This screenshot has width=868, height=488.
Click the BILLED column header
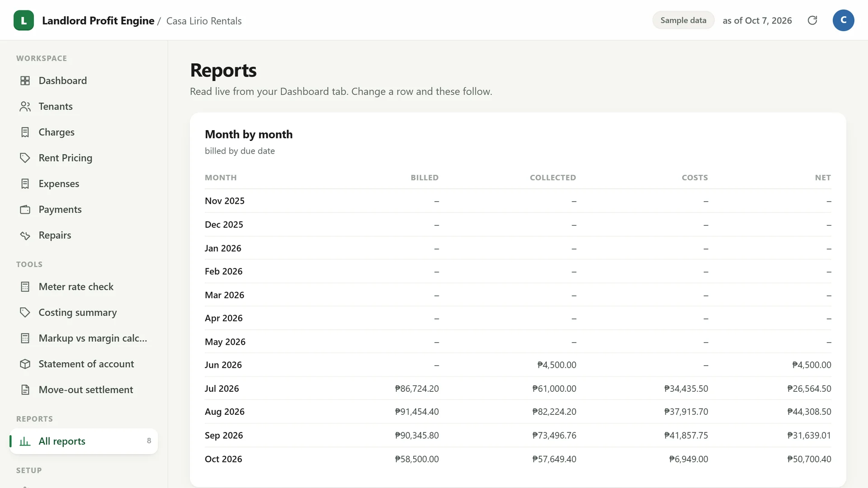[425, 178]
